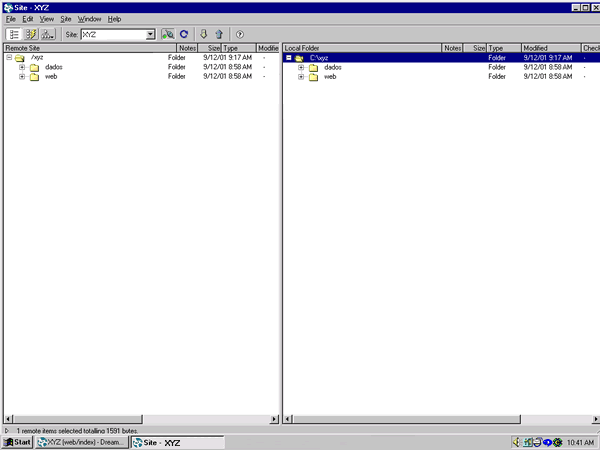Select the remote dados folder icon
The width and height of the screenshot is (600, 450).
tap(33, 67)
